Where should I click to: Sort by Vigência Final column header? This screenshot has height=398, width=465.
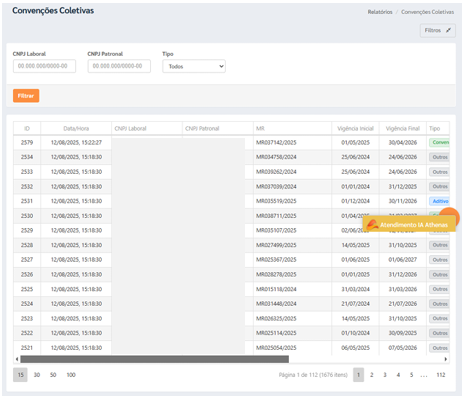tap(403, 128)
